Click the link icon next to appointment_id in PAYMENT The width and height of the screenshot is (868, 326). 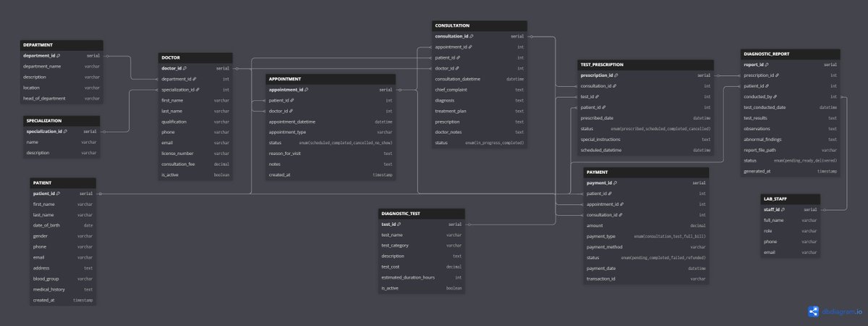point(622,204)
